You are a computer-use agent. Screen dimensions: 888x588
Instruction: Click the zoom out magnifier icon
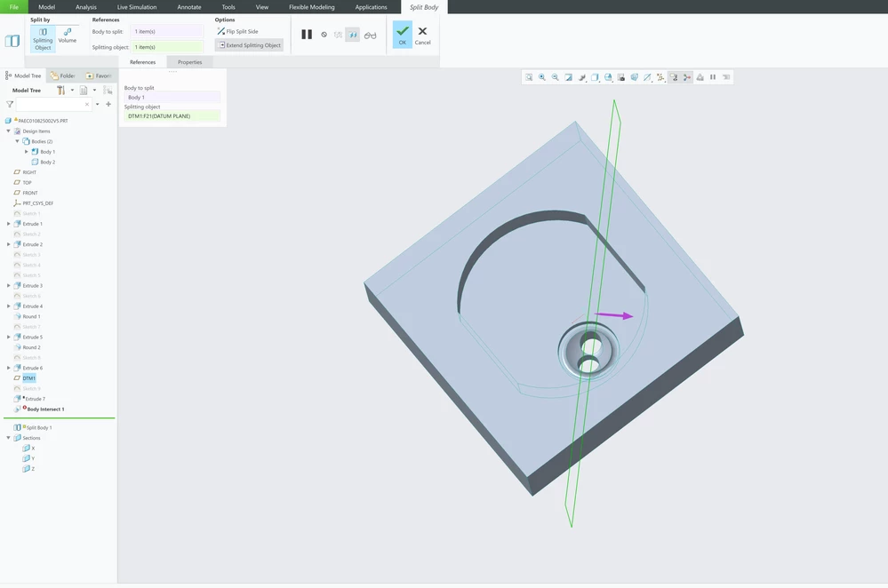pyautogui.click(x=555, y=77)
